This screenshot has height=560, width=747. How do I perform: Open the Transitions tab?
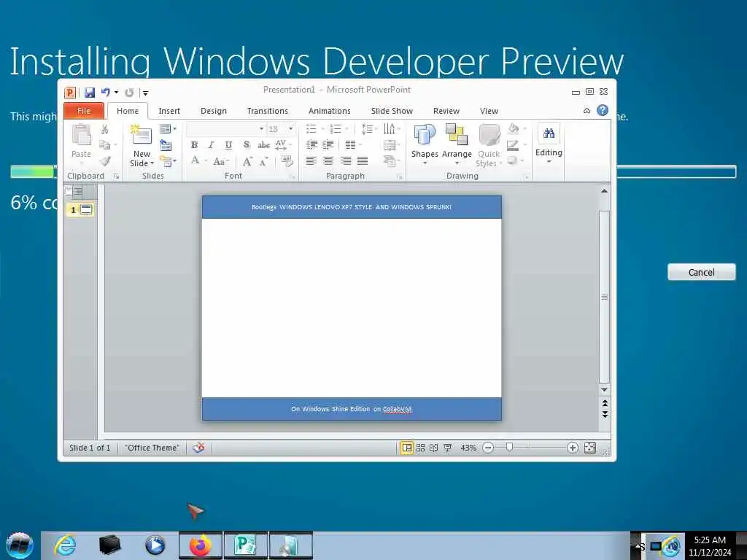point(267,111)
